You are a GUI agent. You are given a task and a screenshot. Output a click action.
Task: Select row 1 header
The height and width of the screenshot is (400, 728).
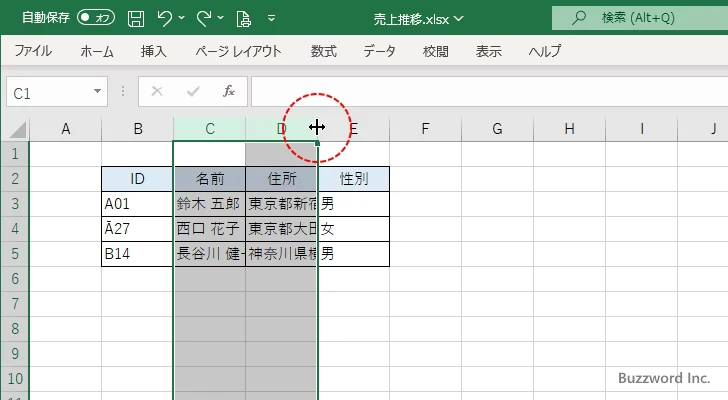(15, 154)
